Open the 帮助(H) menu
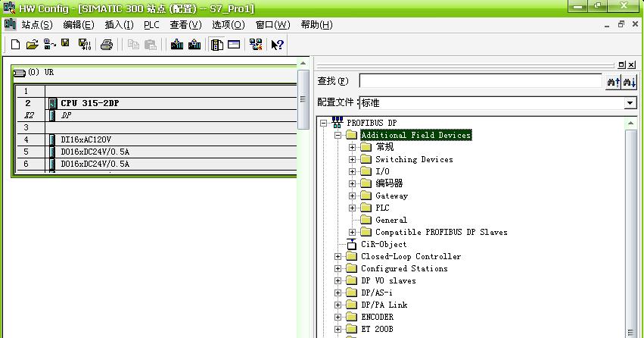This screenshot has height=338, width=644. 316,25
